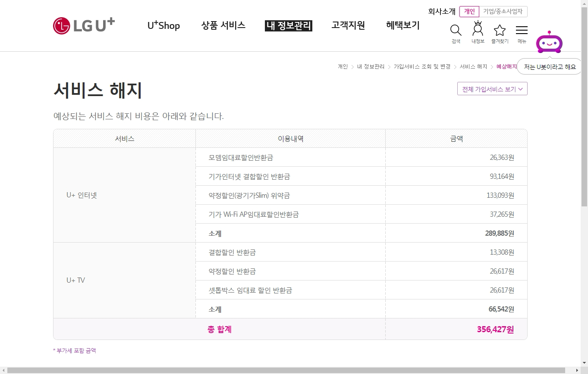Screen dimensions: 588x374
Task: Click the 회사소개 link
Action: [x=441, y=12]
